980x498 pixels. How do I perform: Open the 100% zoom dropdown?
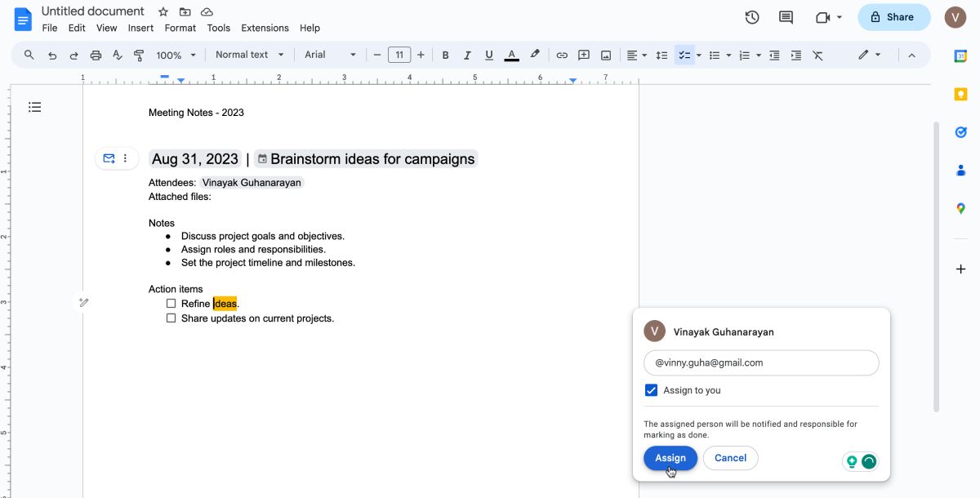(176, 55)
